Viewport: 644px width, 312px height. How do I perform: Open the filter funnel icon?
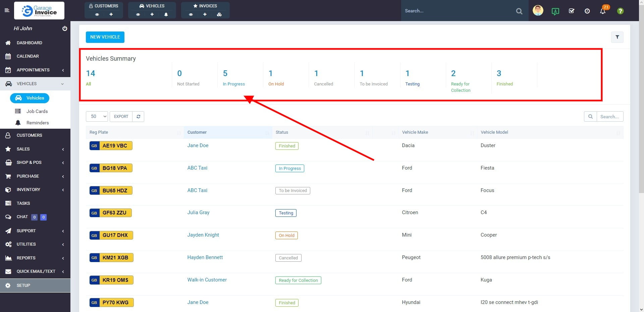click(617, 37)
